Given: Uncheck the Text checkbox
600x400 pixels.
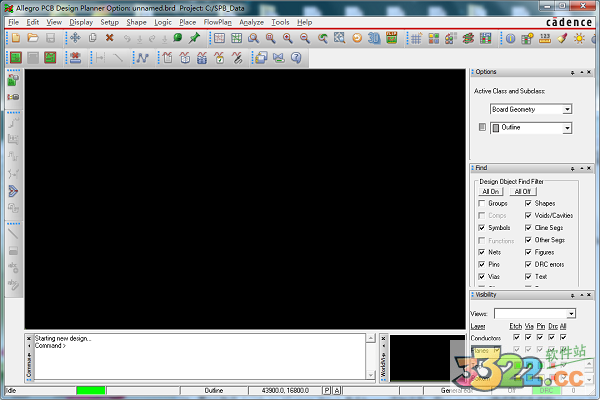Looking at the screenshot, I should 528,276.
